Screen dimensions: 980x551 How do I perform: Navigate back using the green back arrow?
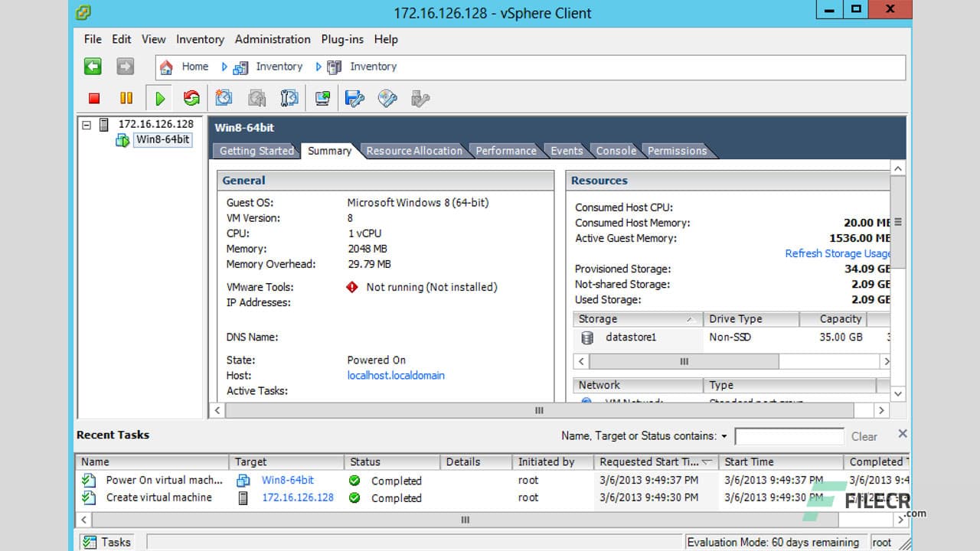pyautogui.click(x=91, y=67)
